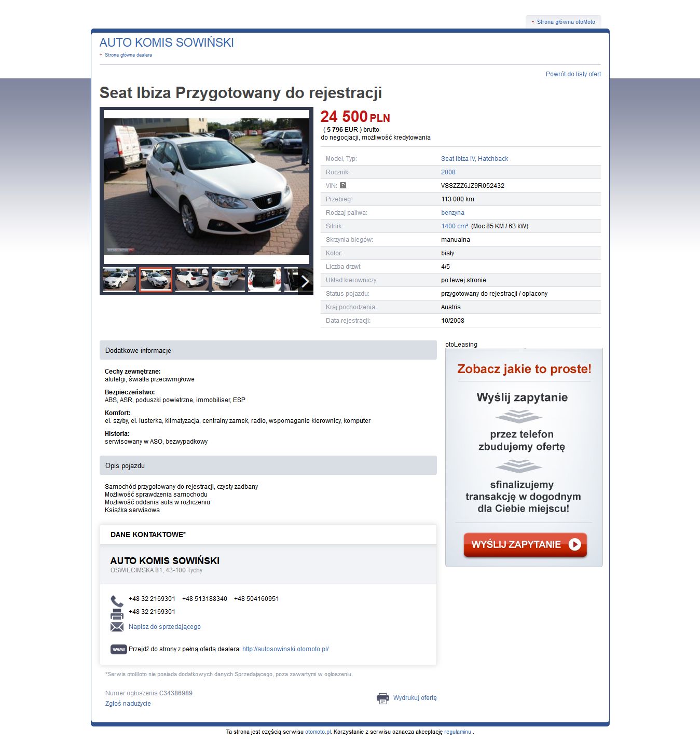Click the Zobacz jakie to proste! banner heading

pyautogui.click(x=524, y=369)
